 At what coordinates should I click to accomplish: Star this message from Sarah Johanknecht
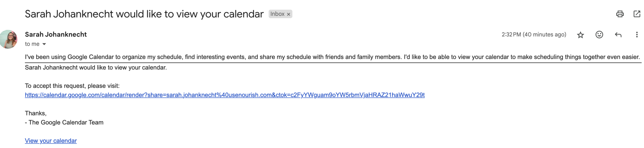tap(580, 35)
